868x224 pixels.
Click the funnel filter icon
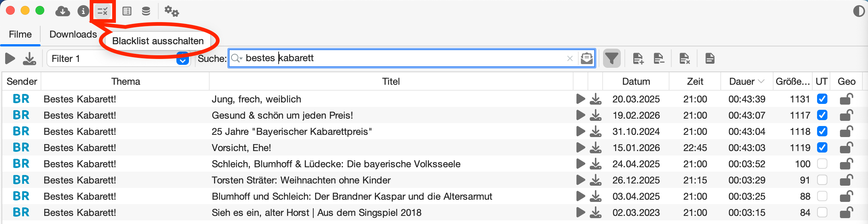612,58
